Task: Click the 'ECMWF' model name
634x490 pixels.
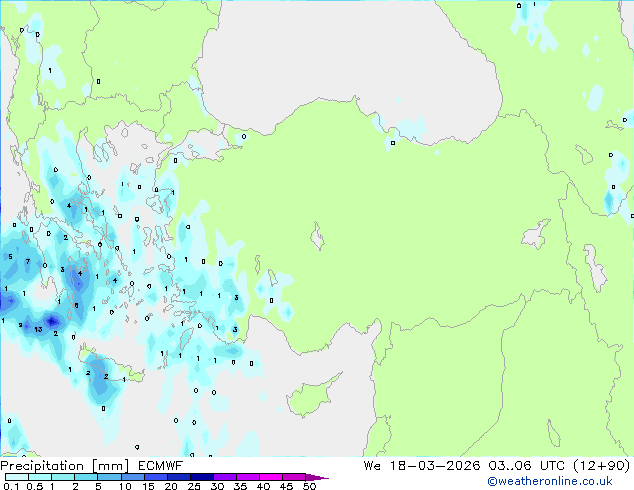Action: coord(161,466)
